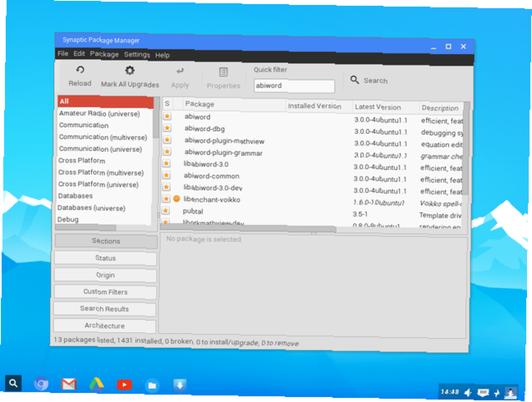Screen dimensions: 532x402
Task: Click the status box for libabiword-3.0-dev
Action: [x=166, y=187]
